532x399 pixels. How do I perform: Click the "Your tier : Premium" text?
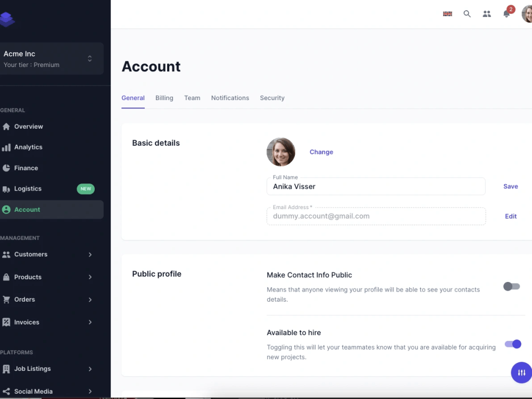tap(31, 65)
